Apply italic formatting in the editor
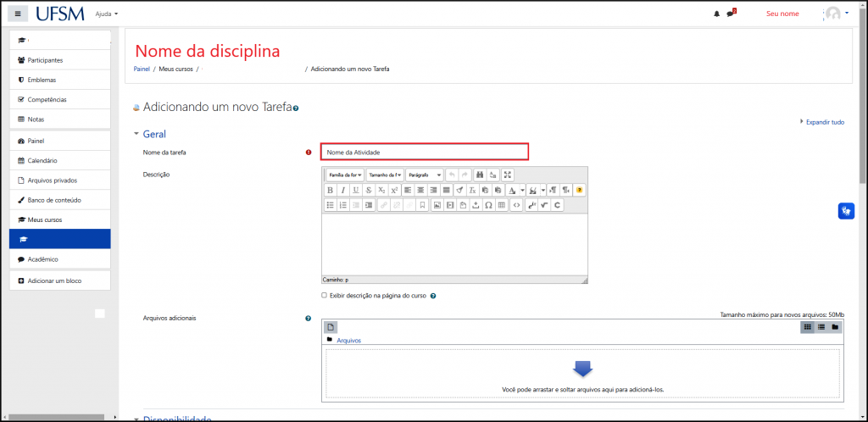 [342, 190]
